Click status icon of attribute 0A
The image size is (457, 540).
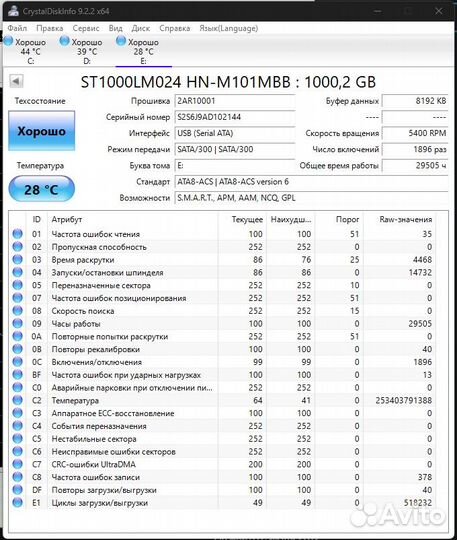click(x=17, y=336)
